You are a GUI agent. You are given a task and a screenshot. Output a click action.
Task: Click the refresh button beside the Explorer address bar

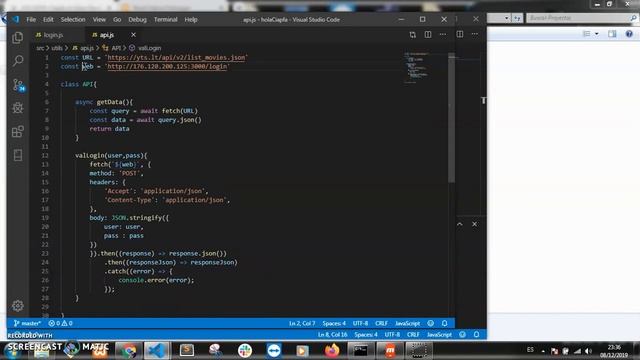pos(518,18)
